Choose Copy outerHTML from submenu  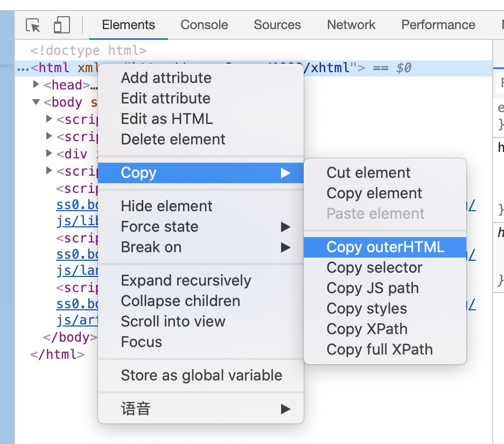pyautogui.click(x=386, y=247)
